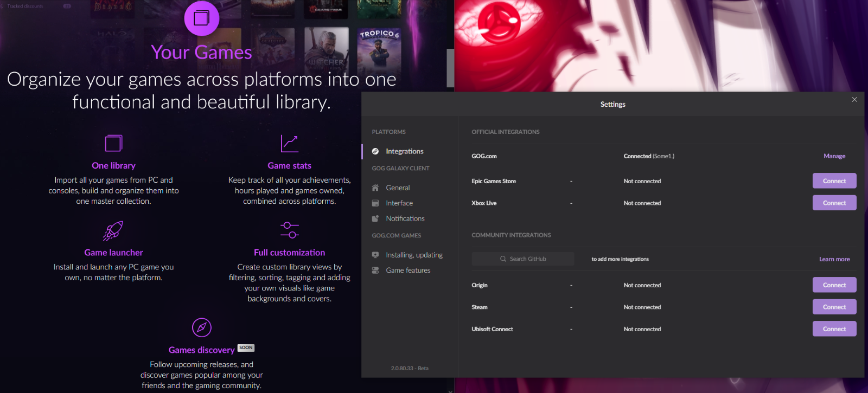Click the Epic Games Store name

(x=494, y=181)
